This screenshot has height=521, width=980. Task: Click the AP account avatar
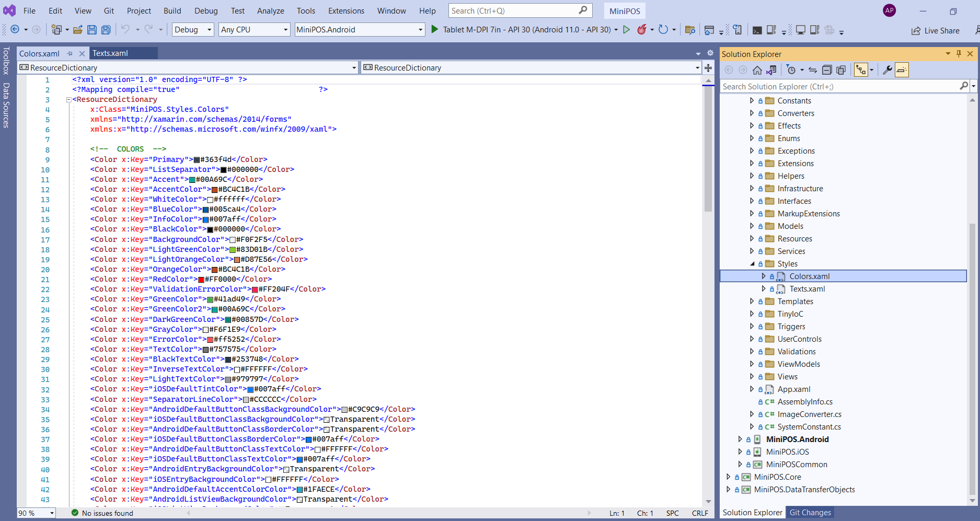[889, 10]
